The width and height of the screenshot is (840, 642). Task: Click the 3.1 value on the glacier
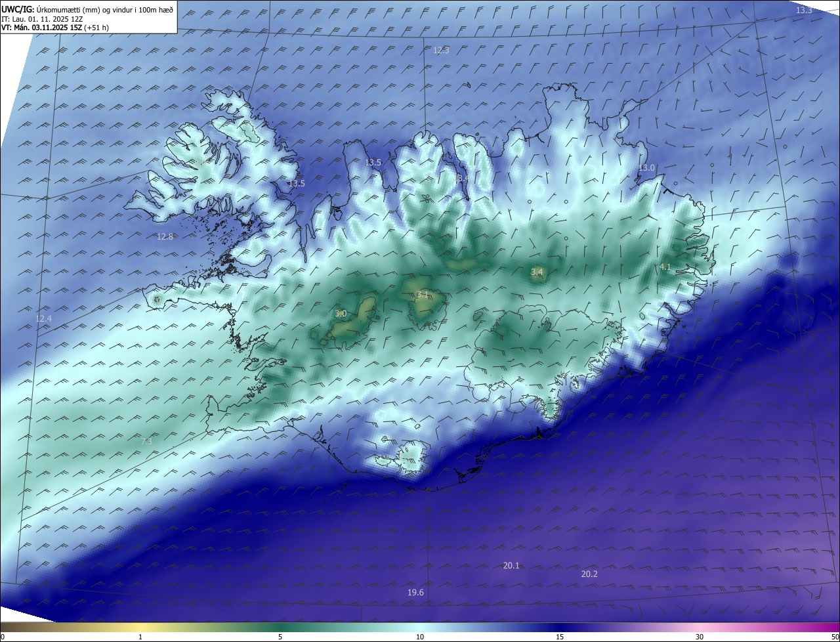point(423,295)
